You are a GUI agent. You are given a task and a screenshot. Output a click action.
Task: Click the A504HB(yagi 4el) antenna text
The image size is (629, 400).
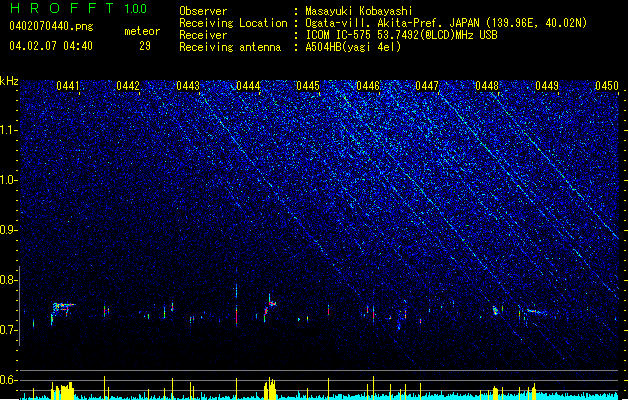coord(353,47)
